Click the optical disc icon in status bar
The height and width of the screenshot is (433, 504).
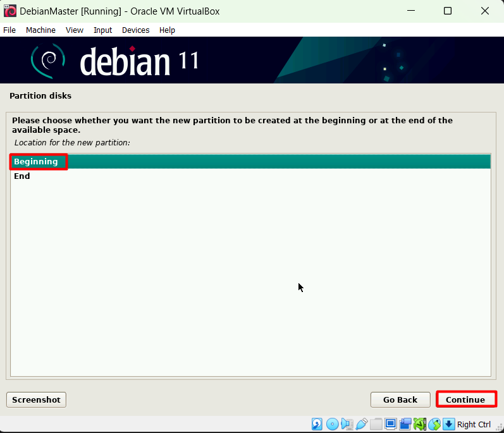point(333,424)
